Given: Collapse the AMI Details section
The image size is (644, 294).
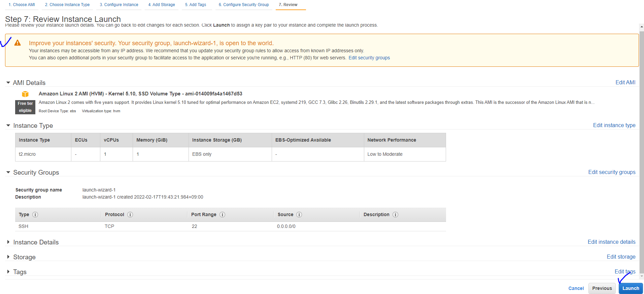Looking at the screenshot, I should [8, 83].
